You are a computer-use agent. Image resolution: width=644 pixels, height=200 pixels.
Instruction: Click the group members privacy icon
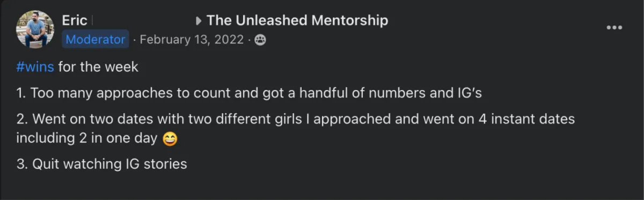260,40
